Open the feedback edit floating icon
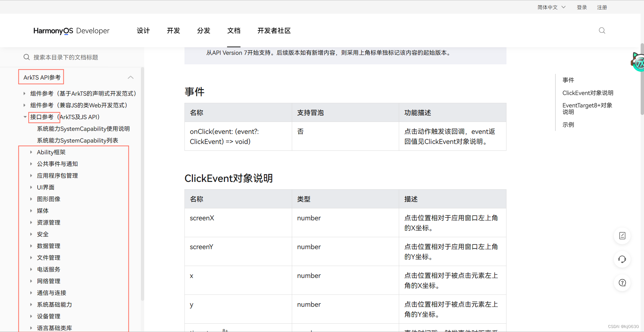This screenshot has height=332, width=644. pos(622,236)
